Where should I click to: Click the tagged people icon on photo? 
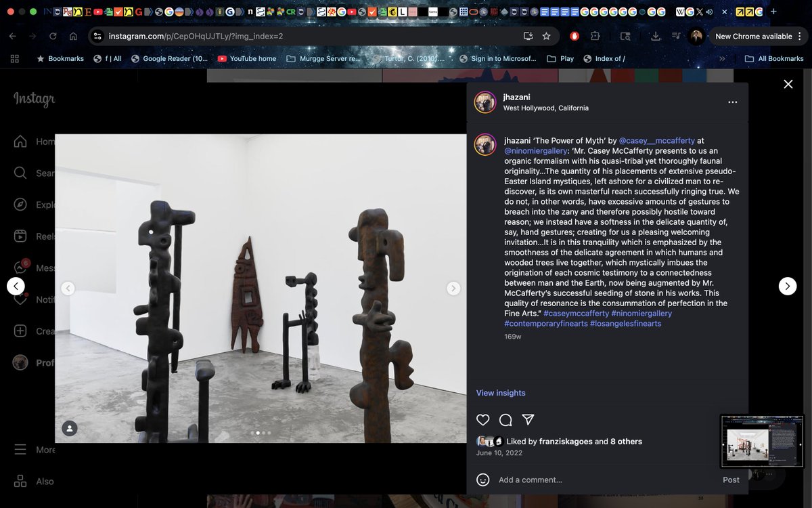70,428
